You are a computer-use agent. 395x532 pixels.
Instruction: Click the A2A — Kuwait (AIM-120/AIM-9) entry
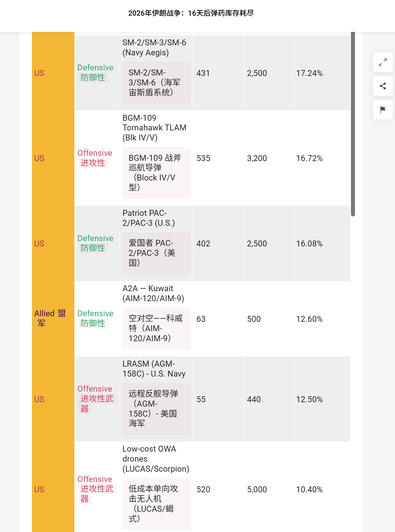153,293
